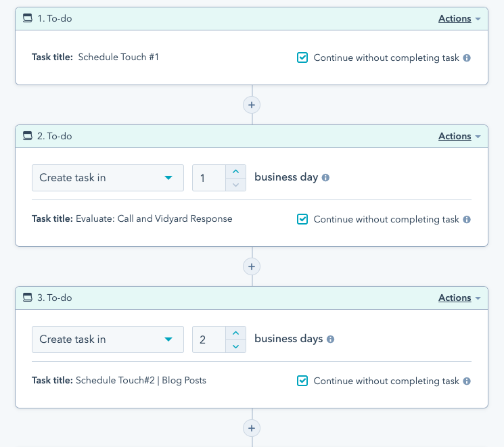Click info icon beside step 1 checkbox label
This screenshot has height=447, width=504.
[466, 58]
